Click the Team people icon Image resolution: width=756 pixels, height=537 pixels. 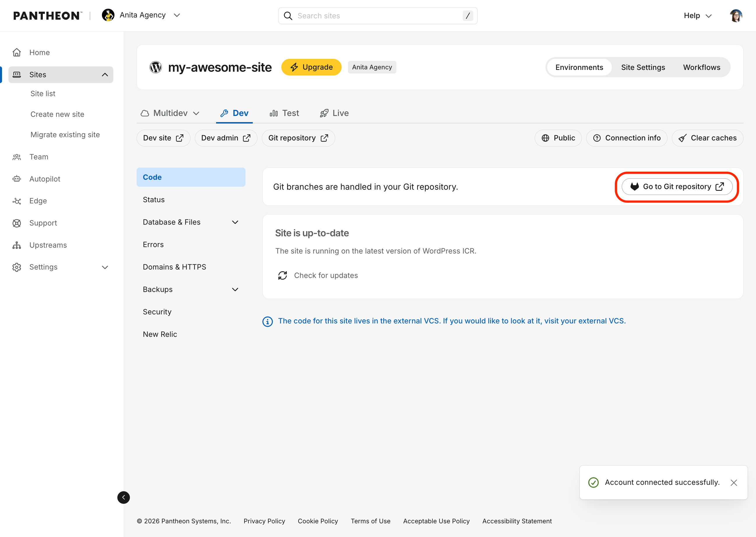tap(17, 157)
